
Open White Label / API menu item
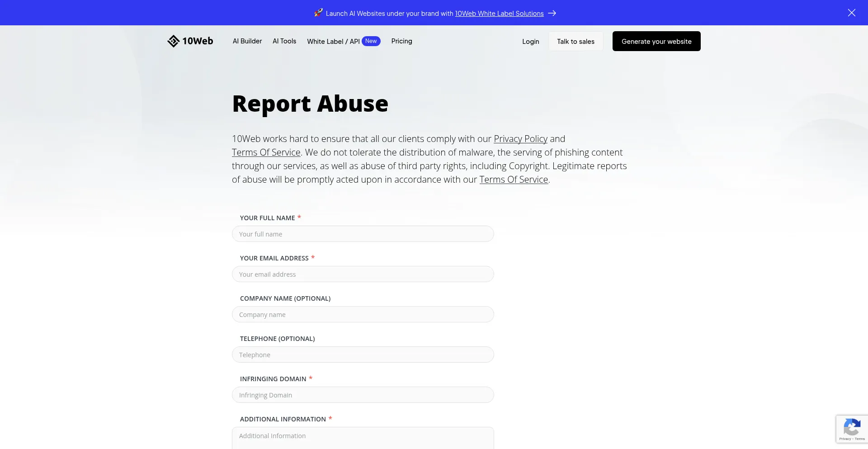click(333, 42)
